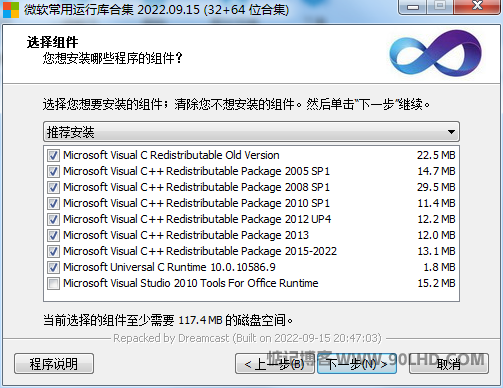This screenshot has height=388, width=503.
Task: Uncheck Visual C++ Redistributable Package 2015-2022 checkbox
Action: 53,251
